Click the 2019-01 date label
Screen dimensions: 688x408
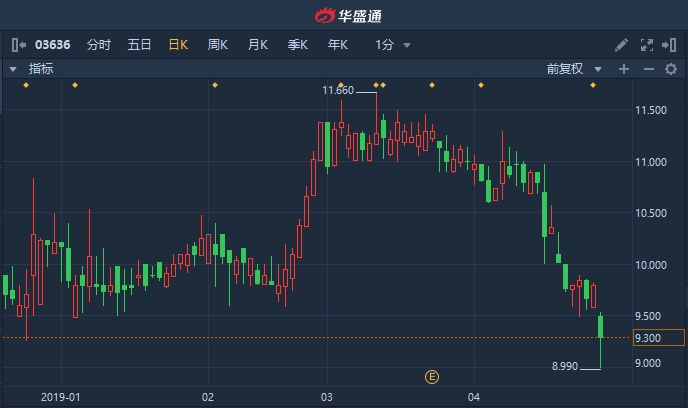point(61,397)
